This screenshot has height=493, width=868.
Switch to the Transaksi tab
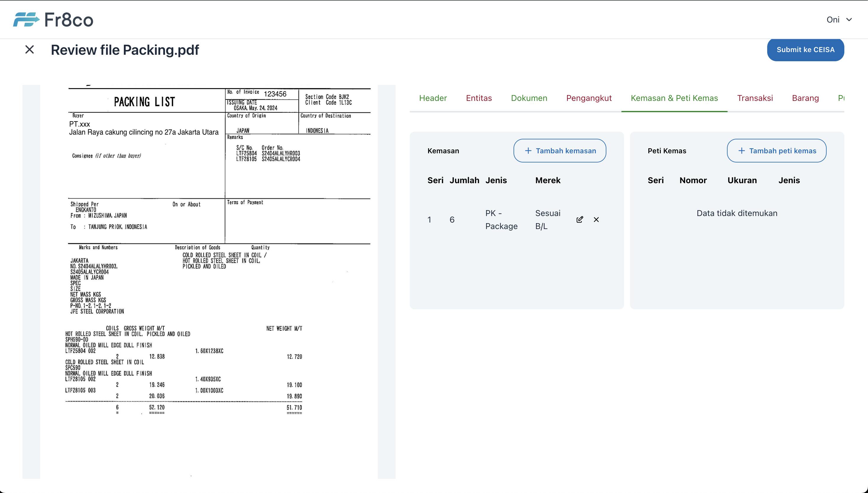click(755, 98)
